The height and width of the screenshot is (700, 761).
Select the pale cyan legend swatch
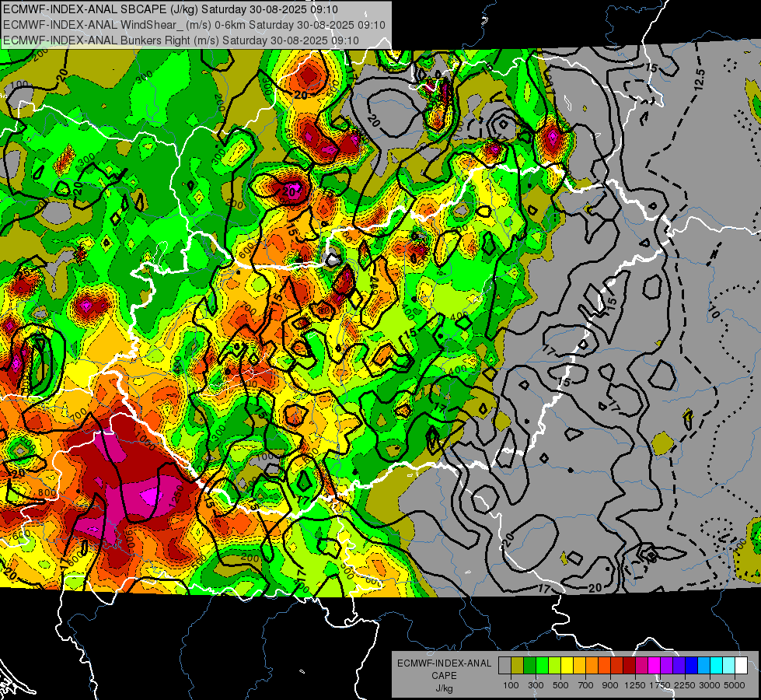728,666
